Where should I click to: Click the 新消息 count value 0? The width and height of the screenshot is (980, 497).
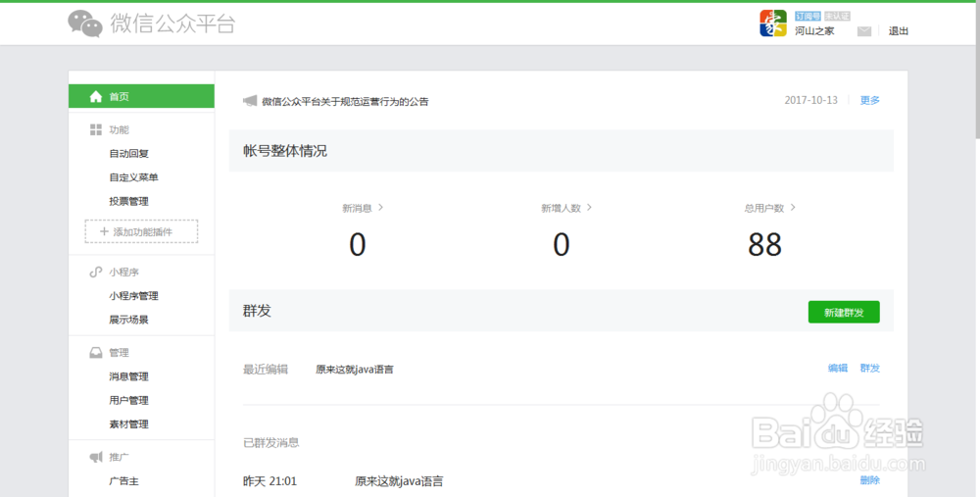[358, 244]
